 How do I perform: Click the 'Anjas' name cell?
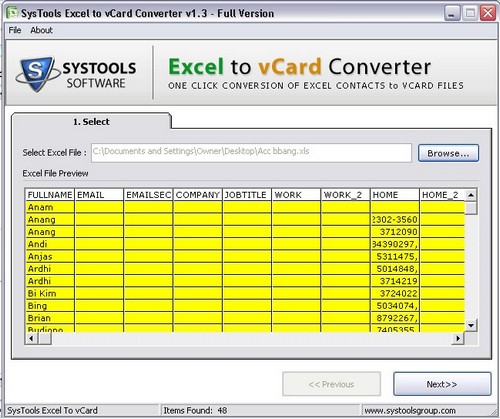[x=50, y=257]
